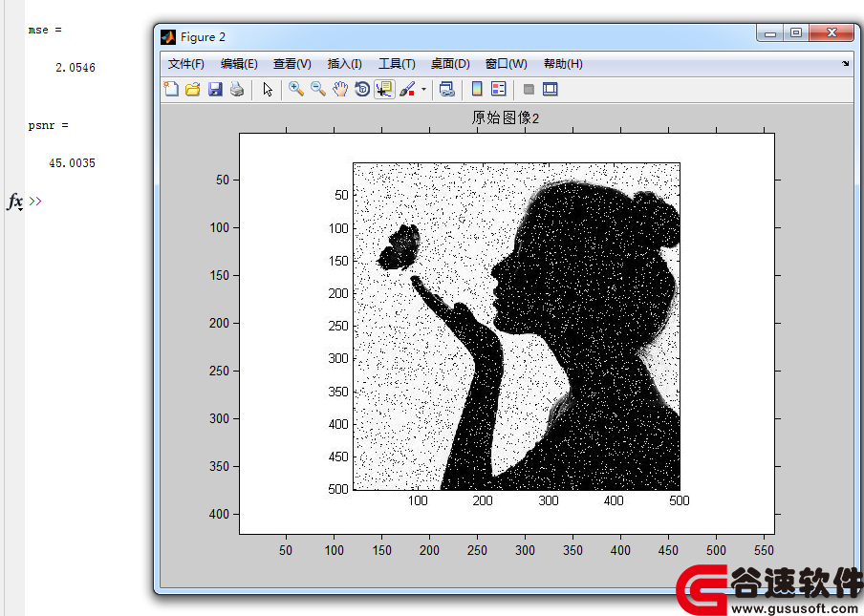Click the fx function browser icon
The width and height of the screenshot is (864, 616).
[15, 202]
